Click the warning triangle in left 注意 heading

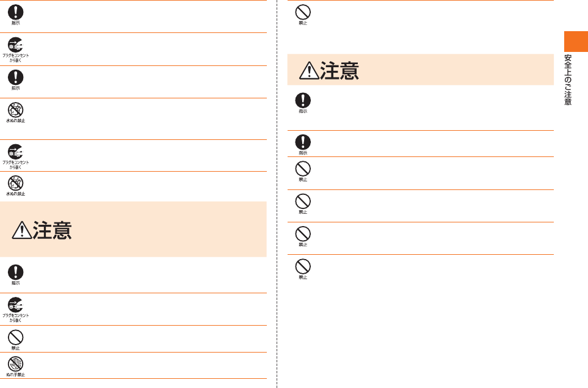coord(22,230)
